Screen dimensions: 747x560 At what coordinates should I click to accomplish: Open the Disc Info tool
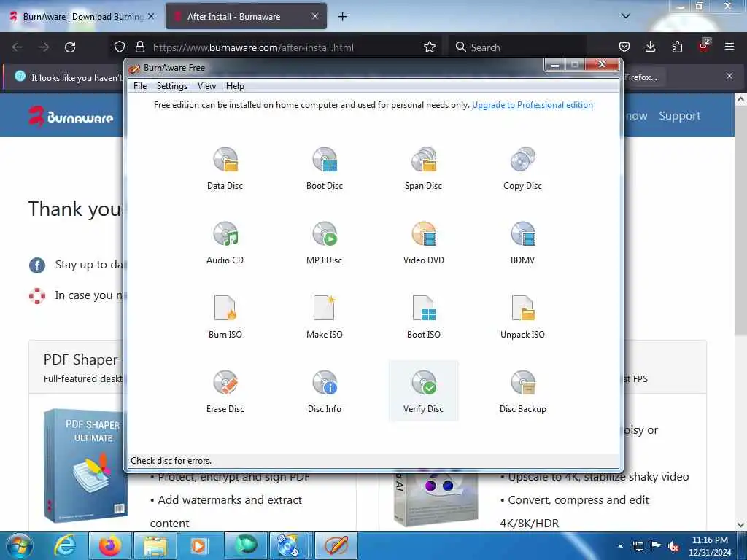click(325, 392)
